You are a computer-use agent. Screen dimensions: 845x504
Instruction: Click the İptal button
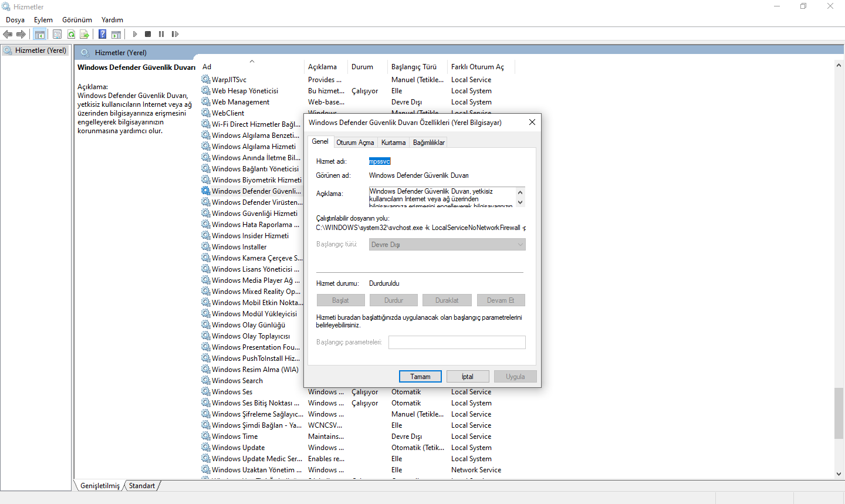tap(468, 377)
